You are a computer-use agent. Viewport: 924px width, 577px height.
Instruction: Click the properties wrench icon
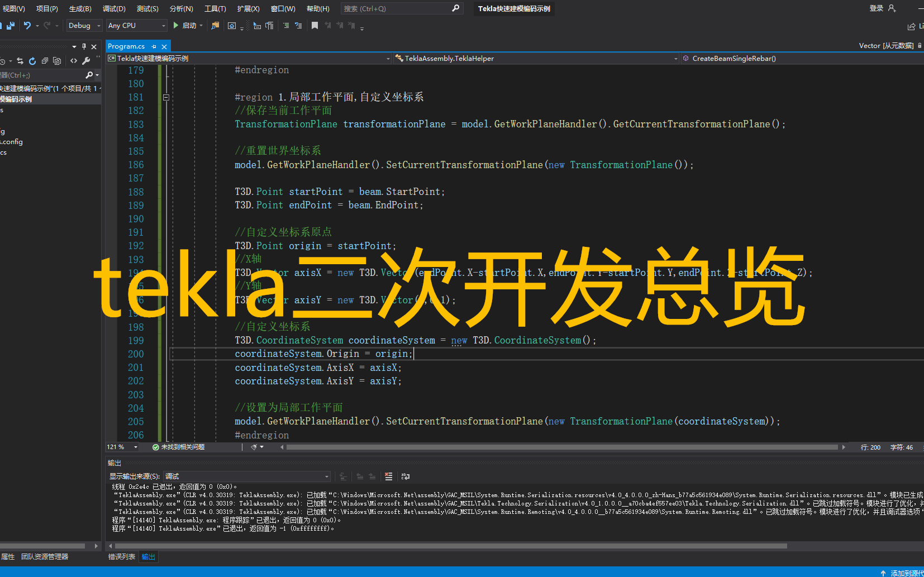point(86,61)
